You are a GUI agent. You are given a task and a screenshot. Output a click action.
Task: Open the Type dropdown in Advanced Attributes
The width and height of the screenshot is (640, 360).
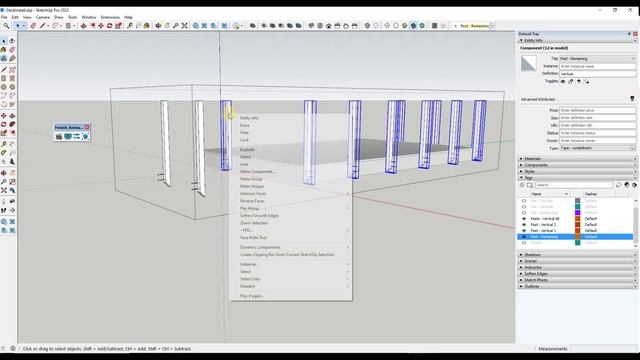(x=598, y=148)
